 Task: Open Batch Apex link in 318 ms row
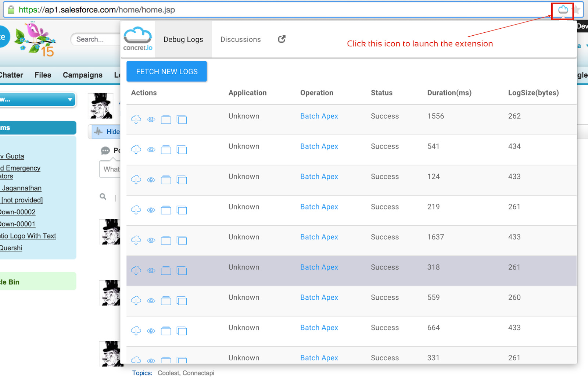tap(319, 267)
